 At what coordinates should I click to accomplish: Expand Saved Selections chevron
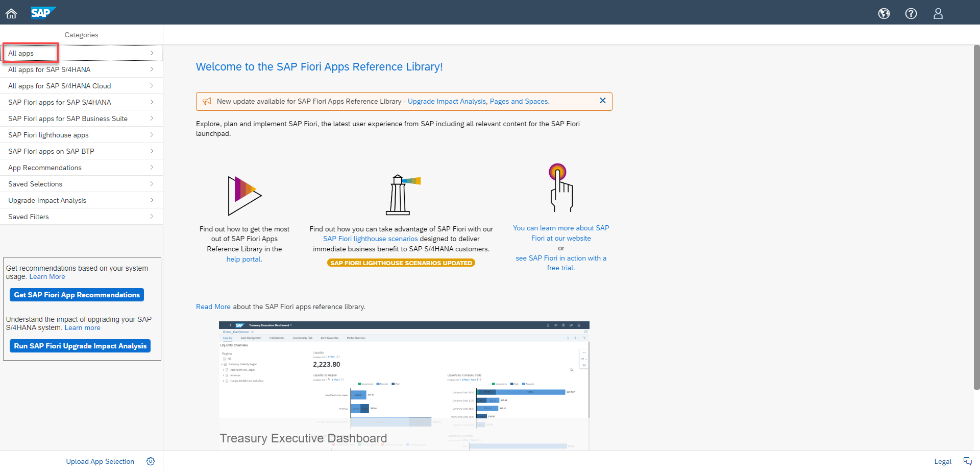coord(152,184)
